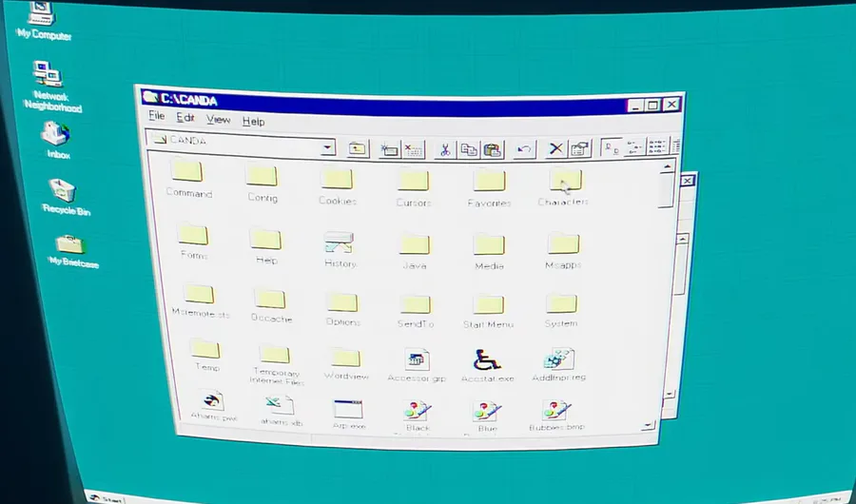
Task: Select the Msapps folder
Action: point(563,251)
